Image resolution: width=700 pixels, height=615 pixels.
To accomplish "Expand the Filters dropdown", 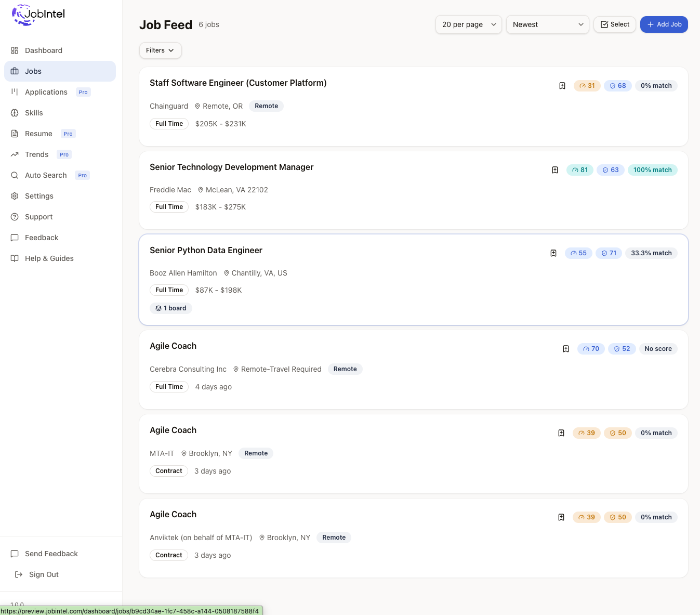I will tap(160, 50).
